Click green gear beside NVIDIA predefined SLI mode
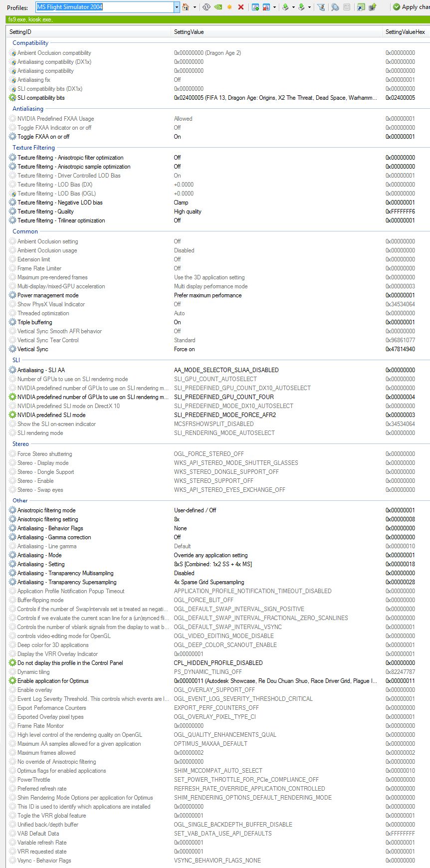Image resolution: width=430 pixels, height=868 pixels. point(12,415)
